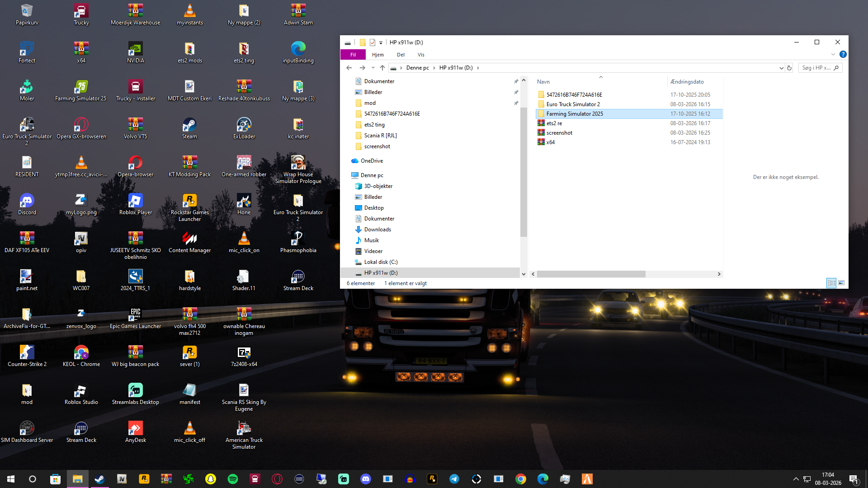Viewport: 868px width, 488px height.
Task: Open the Fil menu tab
Action: (x=353, y=55)
